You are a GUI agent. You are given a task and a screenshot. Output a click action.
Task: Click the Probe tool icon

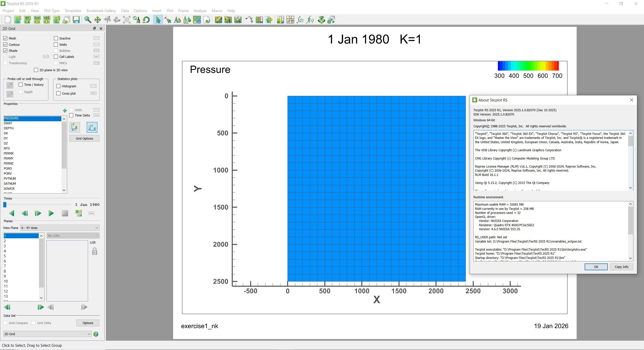pyautogui.click(x=168, y=20)
